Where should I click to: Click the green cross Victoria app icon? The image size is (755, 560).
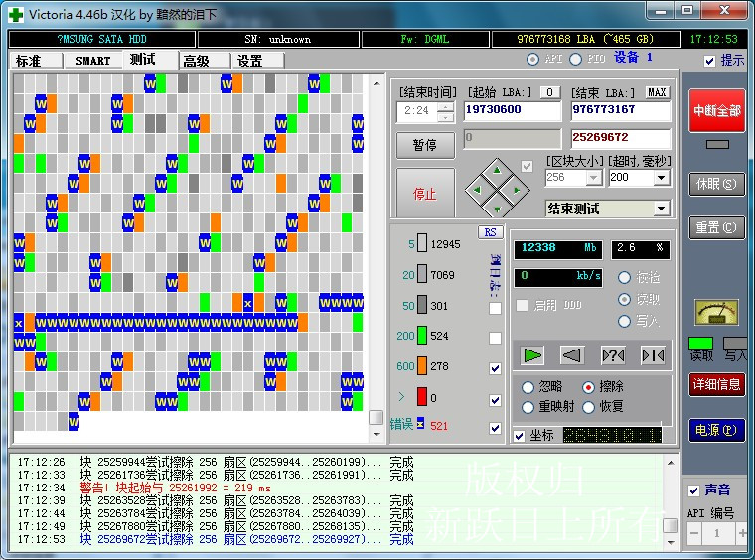click(16, 15)
